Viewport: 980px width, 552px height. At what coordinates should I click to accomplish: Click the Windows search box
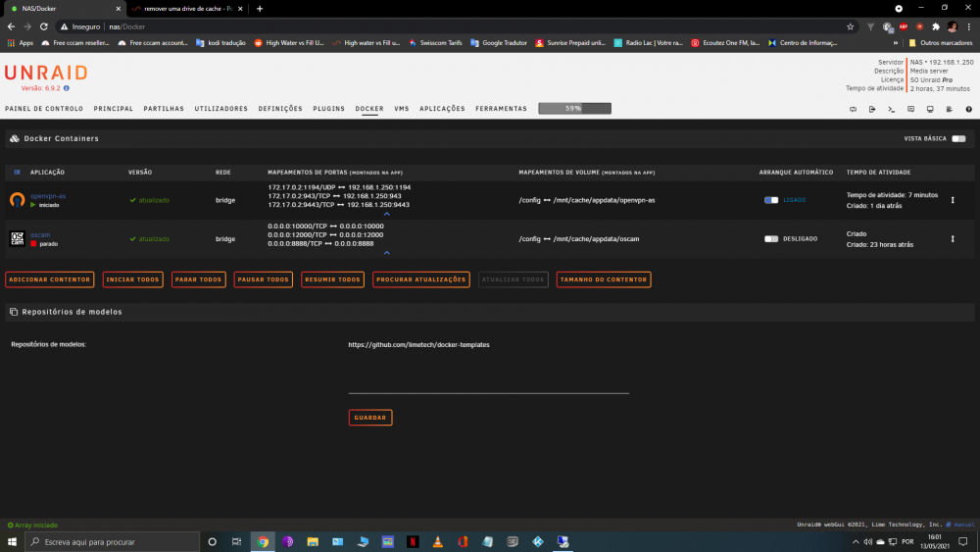113,542
